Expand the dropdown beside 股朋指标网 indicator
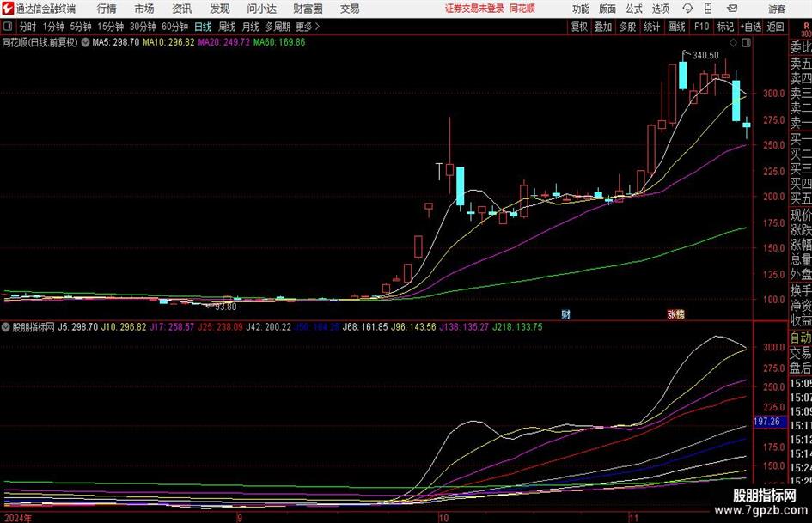Screen dimensions: 812x523 pos(6,326)
